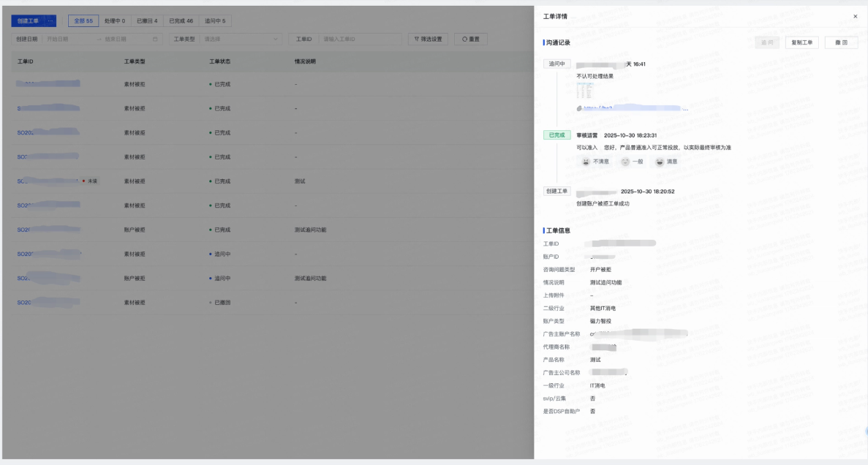Close the 工单详情 drawer with the X
Screen dimensions: 868x465
[x=855, y=16]
